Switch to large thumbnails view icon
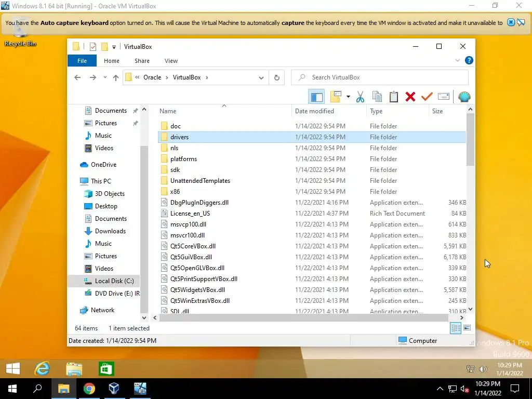Image resolution: width=532 pixels, height=399 pixels. click(x=467, y=328)
